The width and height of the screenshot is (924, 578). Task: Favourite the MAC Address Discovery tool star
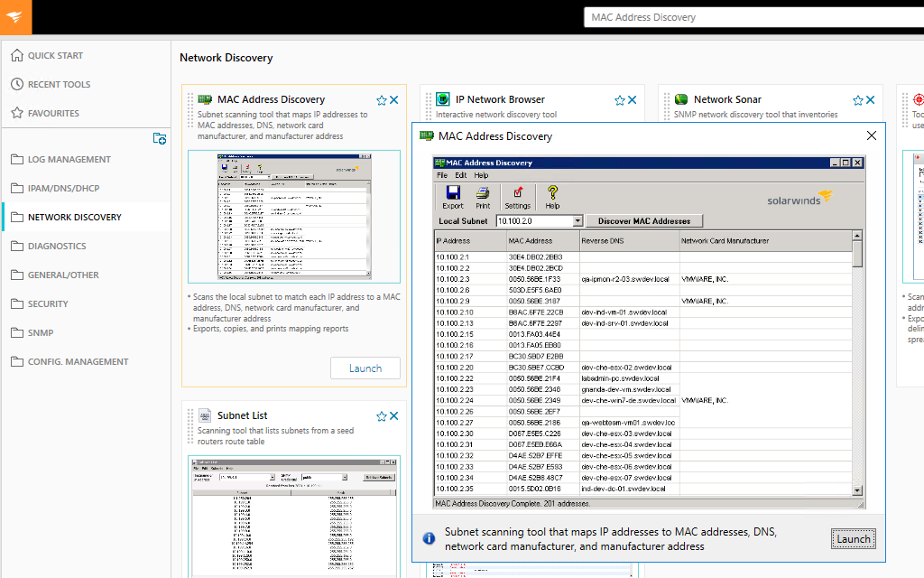(x=382, y=100)
